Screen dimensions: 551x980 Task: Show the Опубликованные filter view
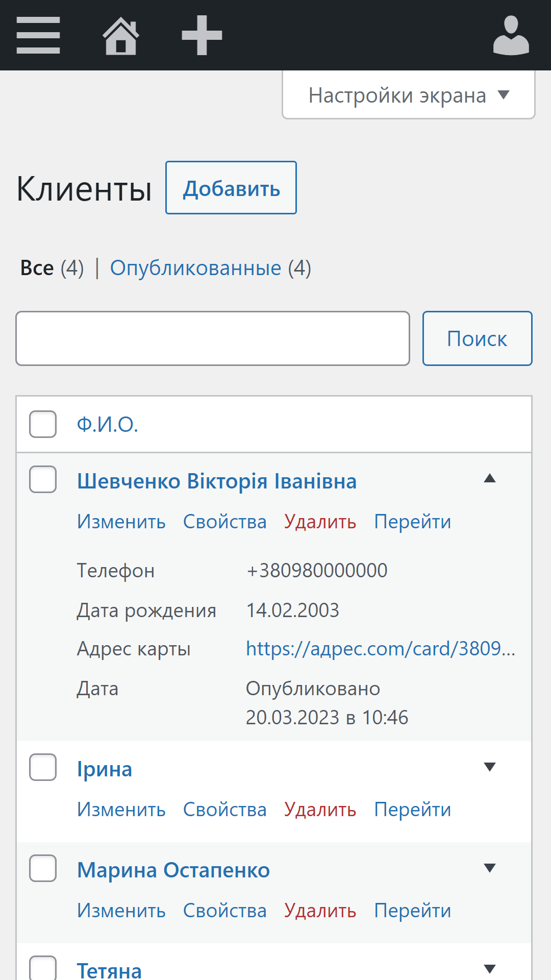coord(195,268)
